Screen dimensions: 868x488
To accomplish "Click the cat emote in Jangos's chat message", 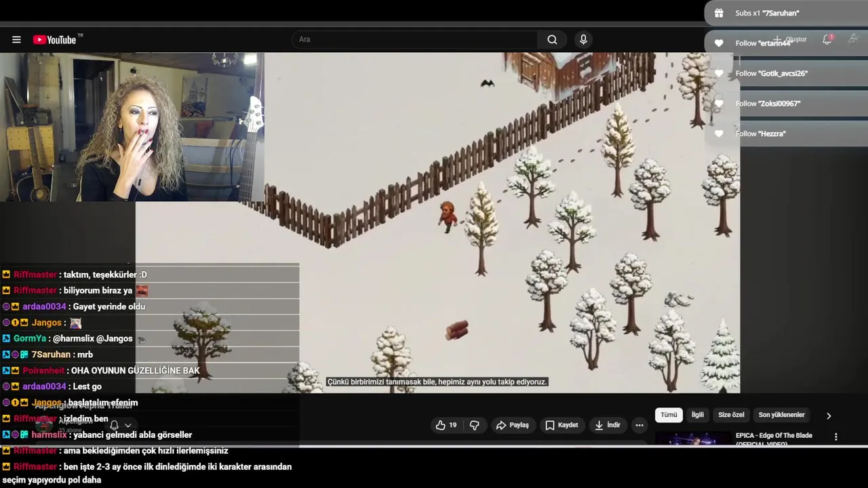I will click(x=75, y=323).
